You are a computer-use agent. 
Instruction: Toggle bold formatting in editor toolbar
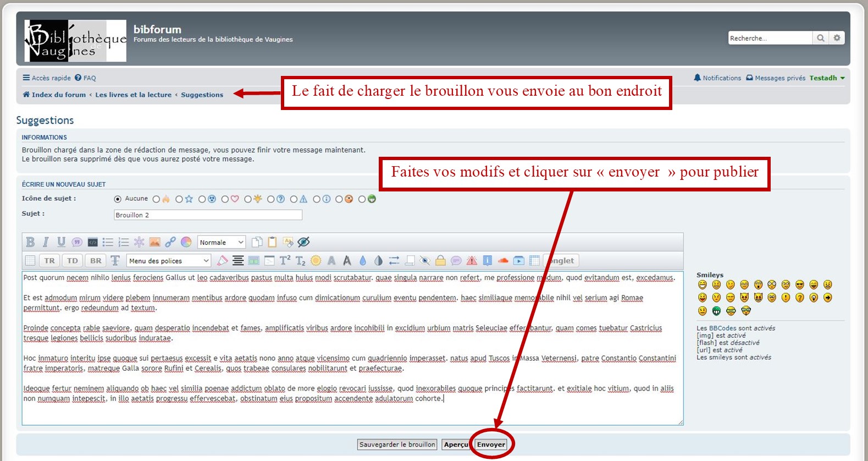[30, 242]
